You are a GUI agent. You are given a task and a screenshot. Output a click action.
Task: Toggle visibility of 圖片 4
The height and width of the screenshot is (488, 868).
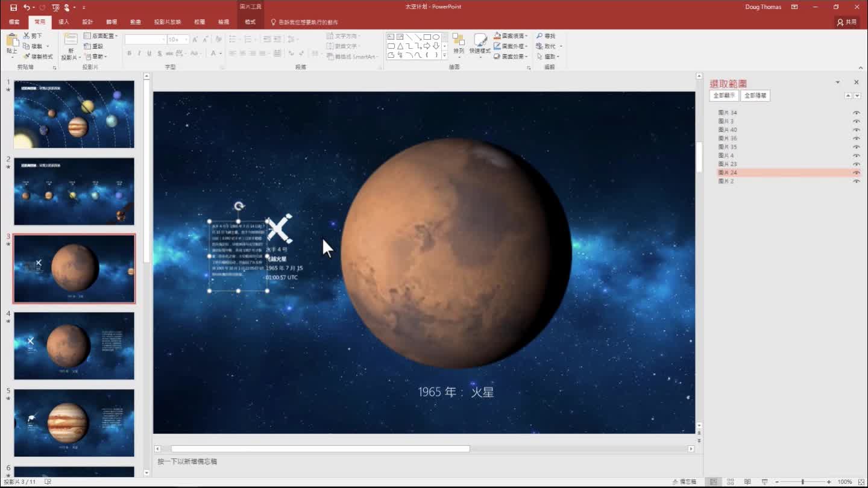click(x=856, y=155)
